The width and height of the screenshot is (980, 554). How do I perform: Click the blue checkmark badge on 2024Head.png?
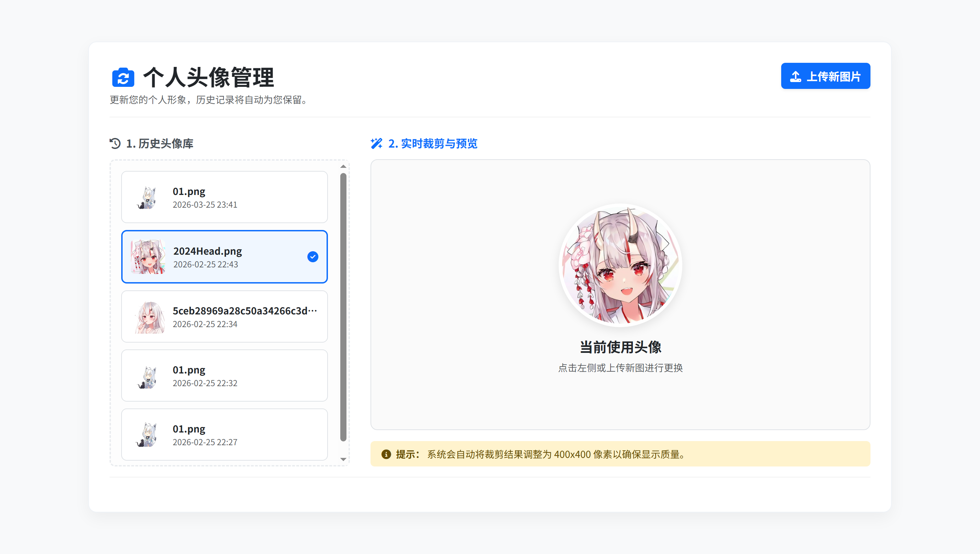coord(312,257)
